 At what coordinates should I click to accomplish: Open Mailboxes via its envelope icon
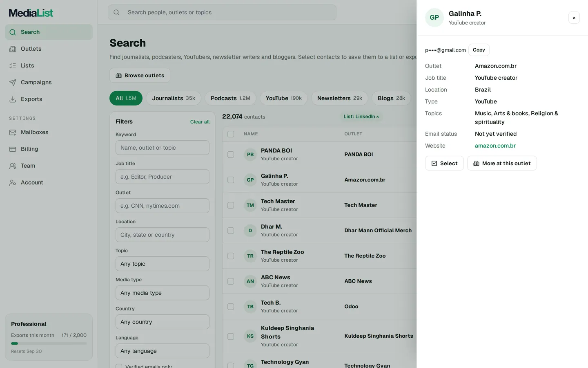click(13, 132)
